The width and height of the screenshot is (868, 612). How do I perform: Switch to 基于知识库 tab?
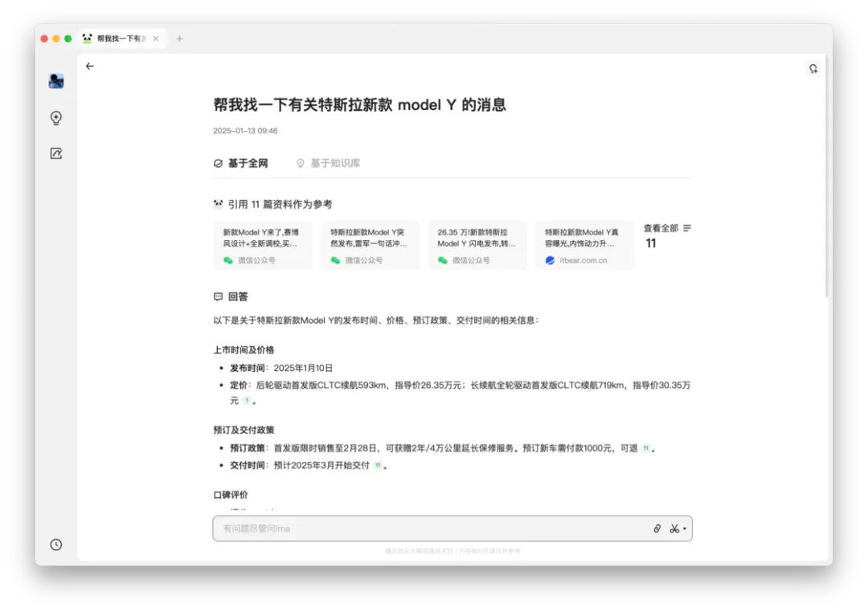tap(328, 163)
